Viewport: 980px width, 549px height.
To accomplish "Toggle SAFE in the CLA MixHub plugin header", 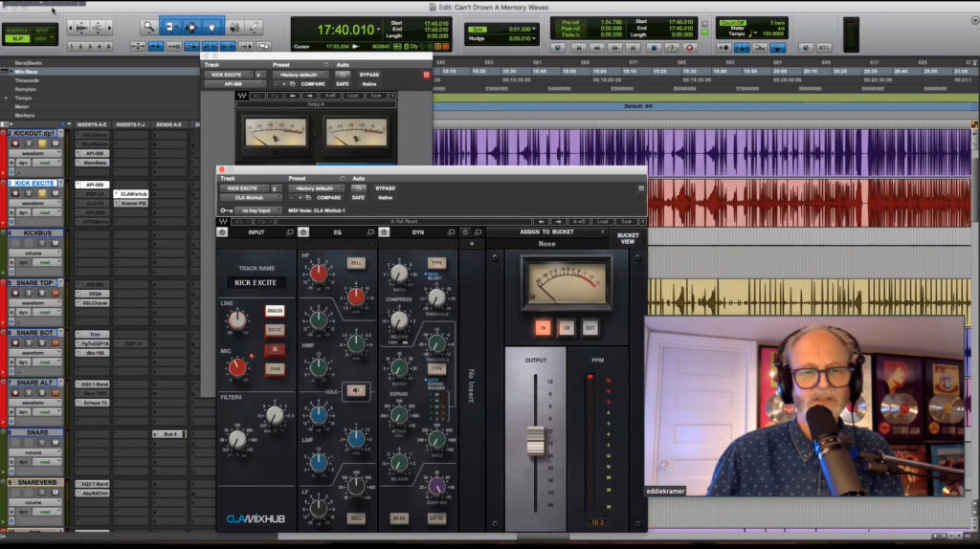I will (x=358, y=197).
